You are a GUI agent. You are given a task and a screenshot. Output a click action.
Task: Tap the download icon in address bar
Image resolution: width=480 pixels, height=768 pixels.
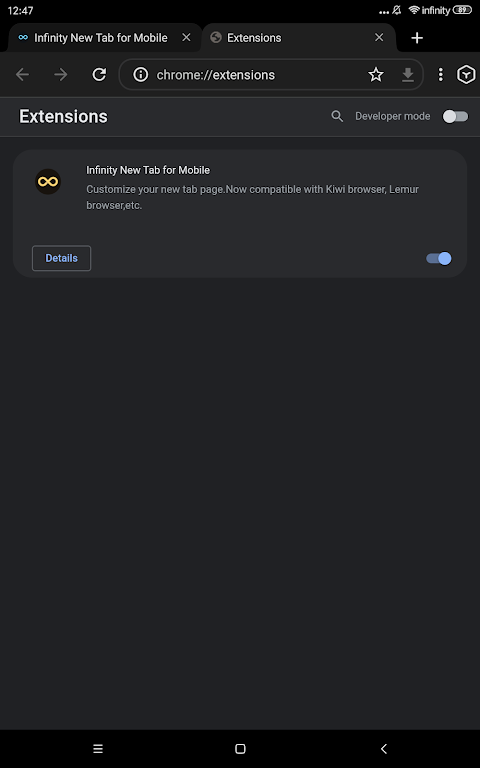408,74
